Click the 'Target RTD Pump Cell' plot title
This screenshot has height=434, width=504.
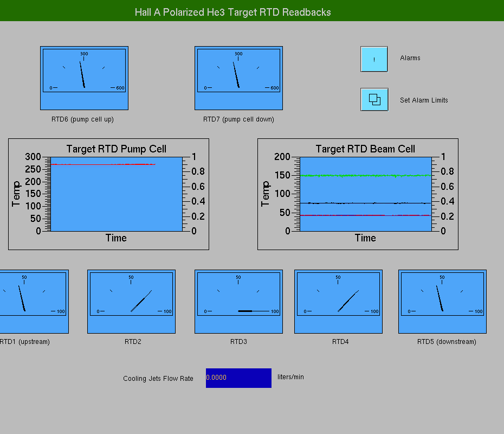tap(117, 149)
